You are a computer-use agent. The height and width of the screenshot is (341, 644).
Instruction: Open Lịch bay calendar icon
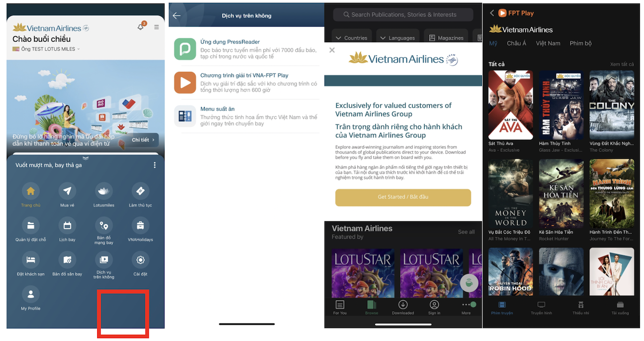67,225
